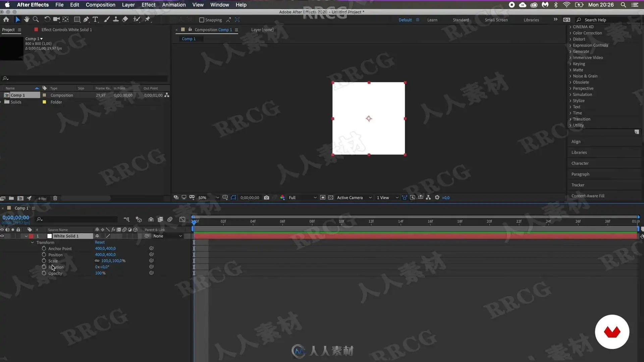Open the magnification 50% dropdown
This screenshot has height=362, width=644.
[208, 197]
